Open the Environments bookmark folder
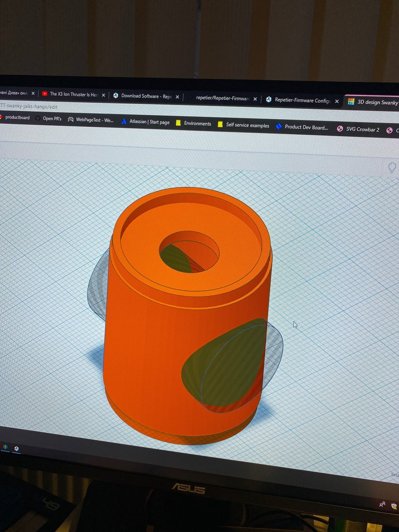Image resolution: width=399 pixels, height=532 pixels. tap(193, 123)
